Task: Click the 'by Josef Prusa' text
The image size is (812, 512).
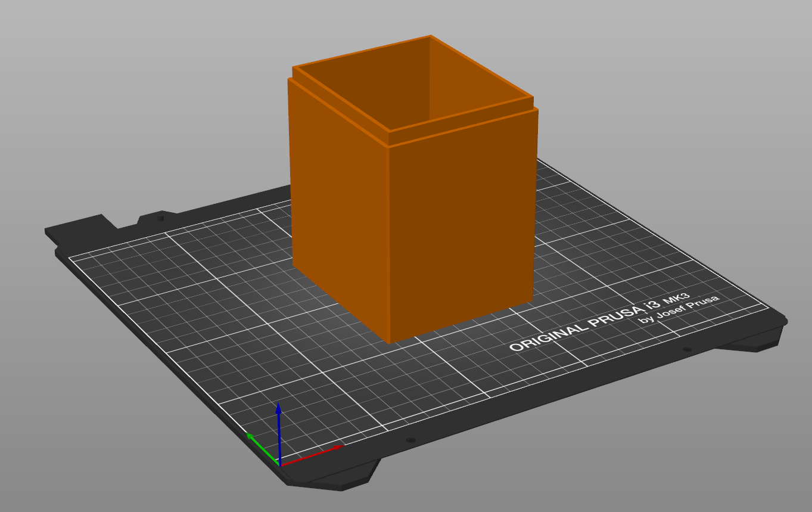Action: [x=679, y=309]
